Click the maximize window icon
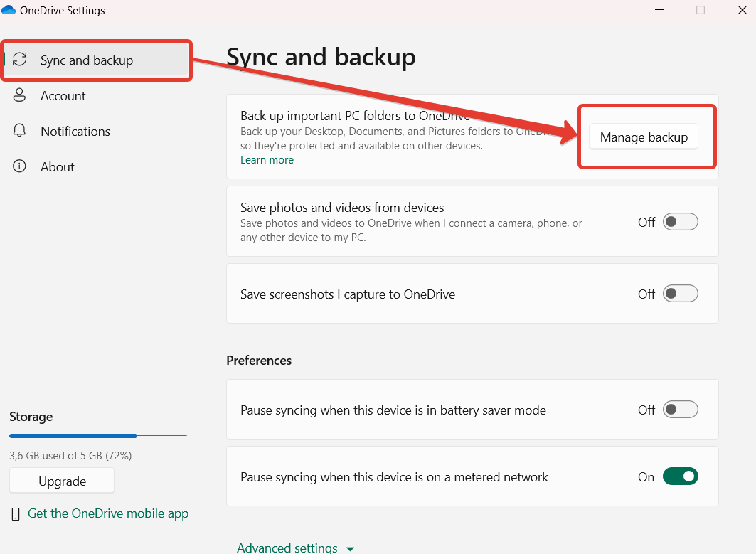756x554 pixels. point(701,10)
